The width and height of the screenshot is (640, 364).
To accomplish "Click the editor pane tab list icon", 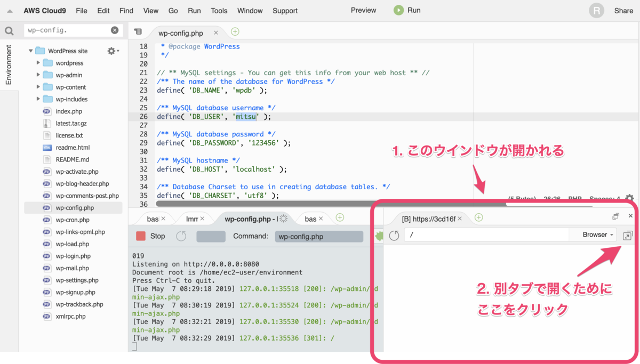I will [x=138, y=32].
